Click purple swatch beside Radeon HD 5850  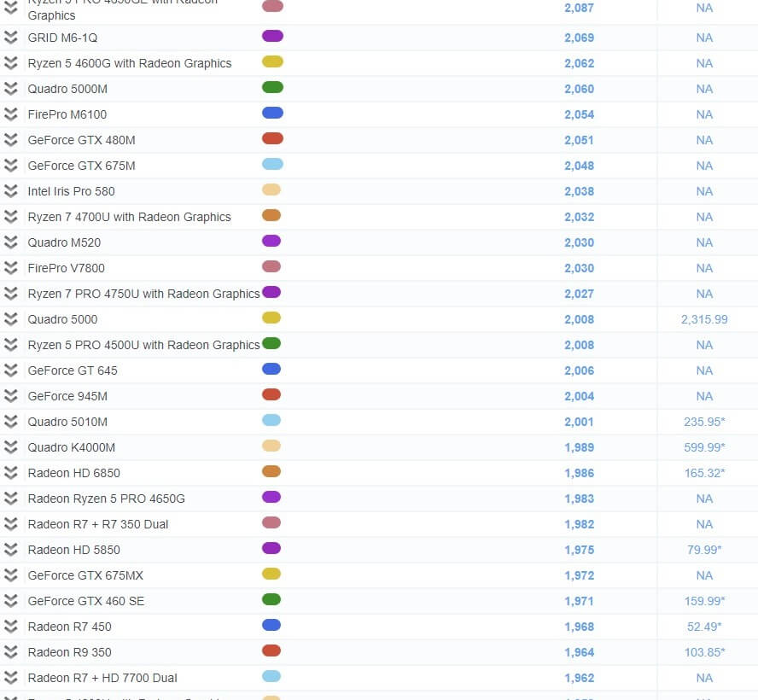point(271,549)
